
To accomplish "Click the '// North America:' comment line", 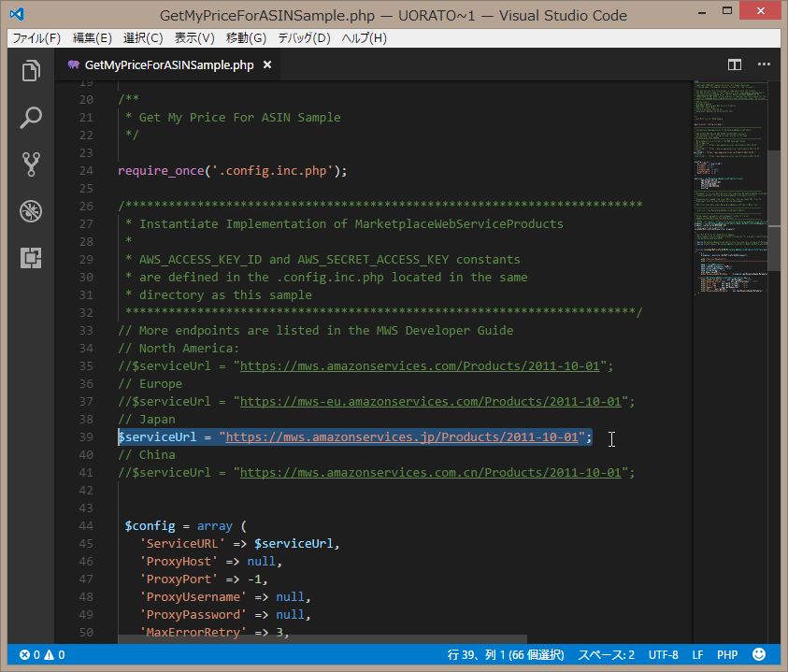I will (179, 349).
